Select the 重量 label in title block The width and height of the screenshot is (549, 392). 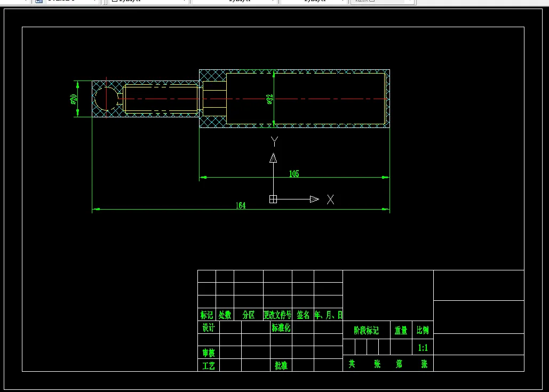tap(401, 331)
